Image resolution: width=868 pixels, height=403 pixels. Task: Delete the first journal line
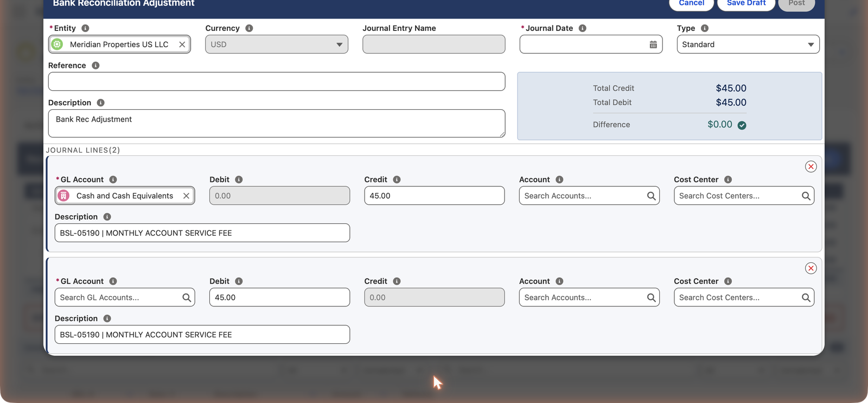click(x=810, y=167)
